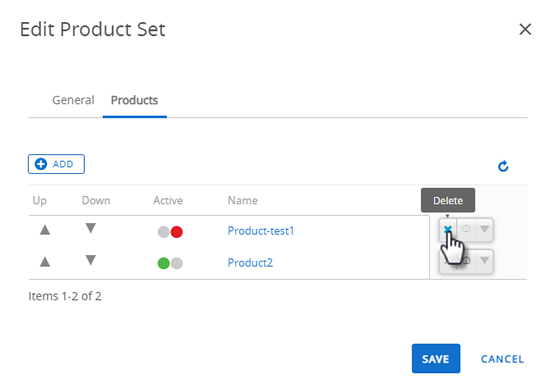Click the Up column header
The height and width of the screenshot is (388, 550).
[x=40, y=201]
